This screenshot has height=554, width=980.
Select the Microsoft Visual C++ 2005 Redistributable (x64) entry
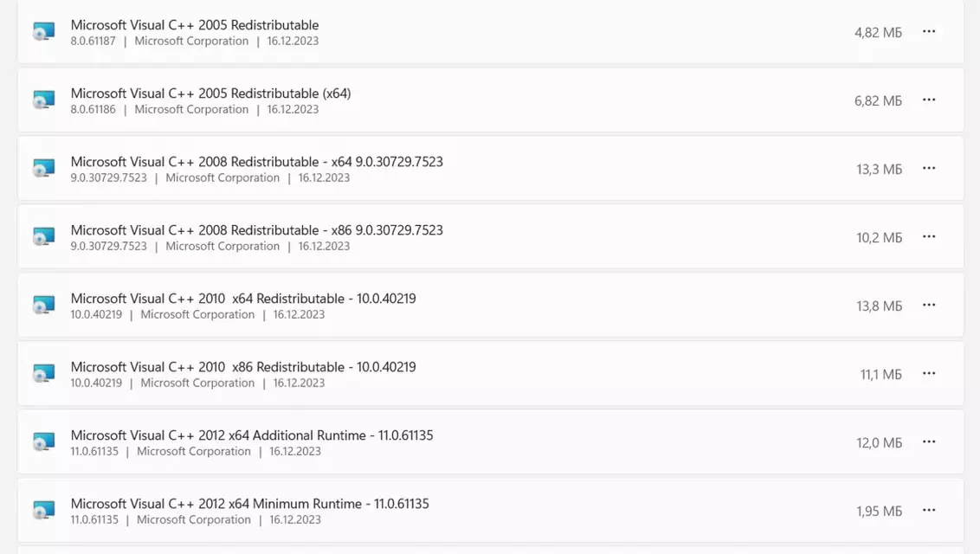tap(491, 100)
